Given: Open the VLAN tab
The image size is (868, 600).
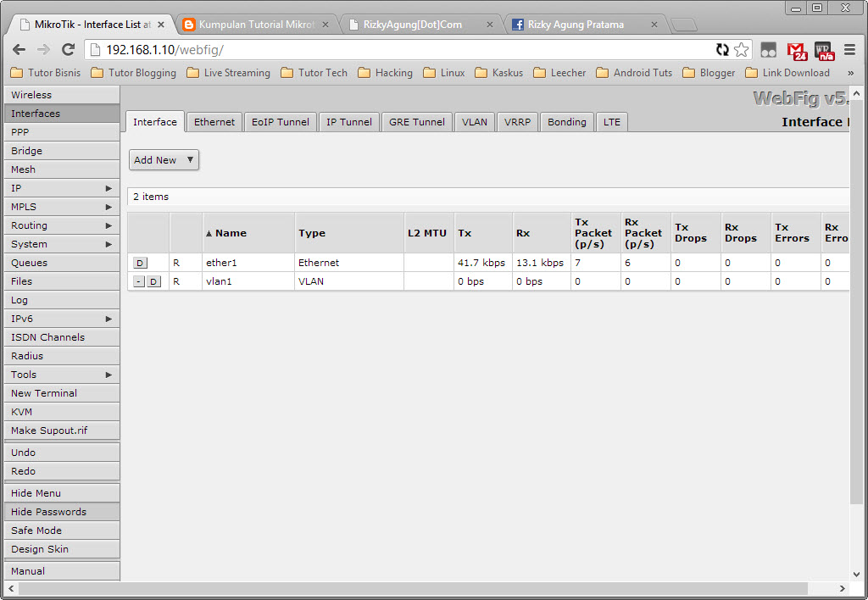Looking at the screenshot, I should pos(475,122).
